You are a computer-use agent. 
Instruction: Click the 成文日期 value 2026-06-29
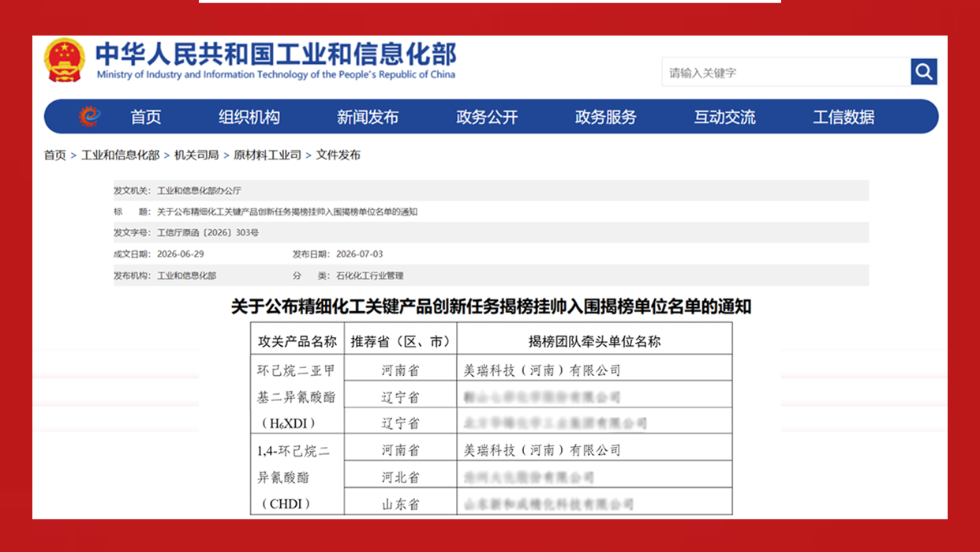click(x=181, y=254)
